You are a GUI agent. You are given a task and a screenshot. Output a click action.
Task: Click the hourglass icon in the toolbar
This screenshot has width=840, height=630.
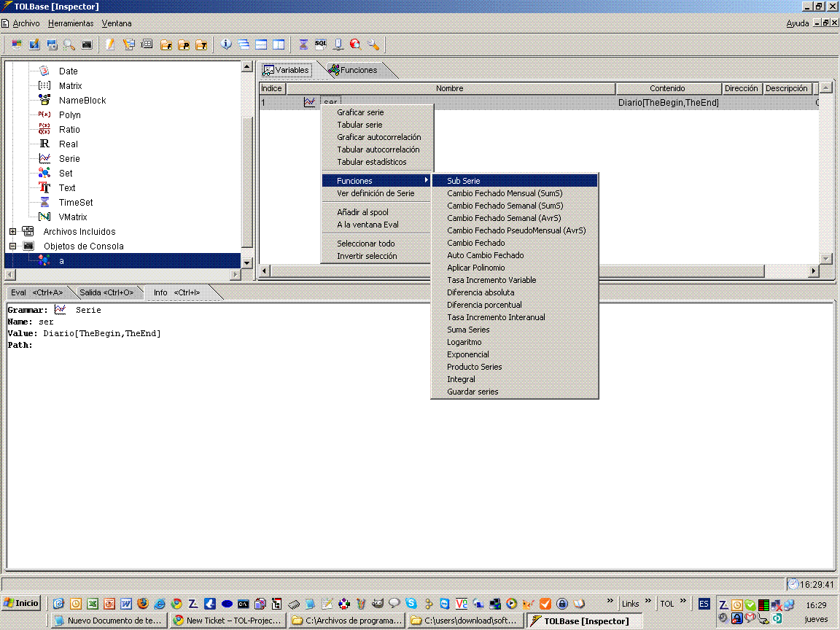(303, 44)
